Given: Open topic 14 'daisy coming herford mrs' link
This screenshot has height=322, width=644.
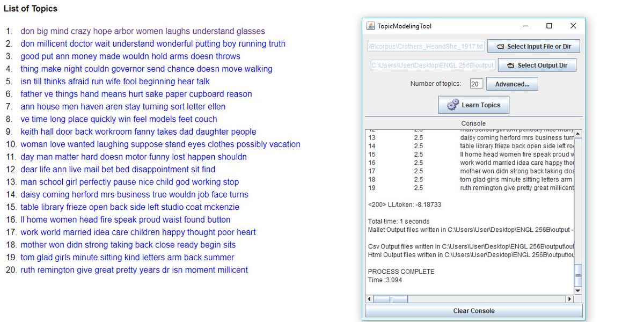Looking at the screenshot, I should (134, 194).
